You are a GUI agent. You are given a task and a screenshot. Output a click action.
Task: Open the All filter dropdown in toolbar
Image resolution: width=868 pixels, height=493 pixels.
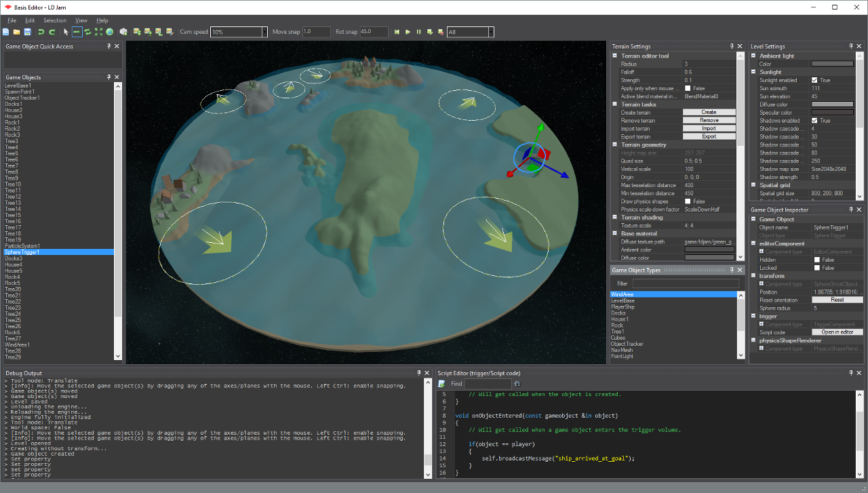pos(491,32)
